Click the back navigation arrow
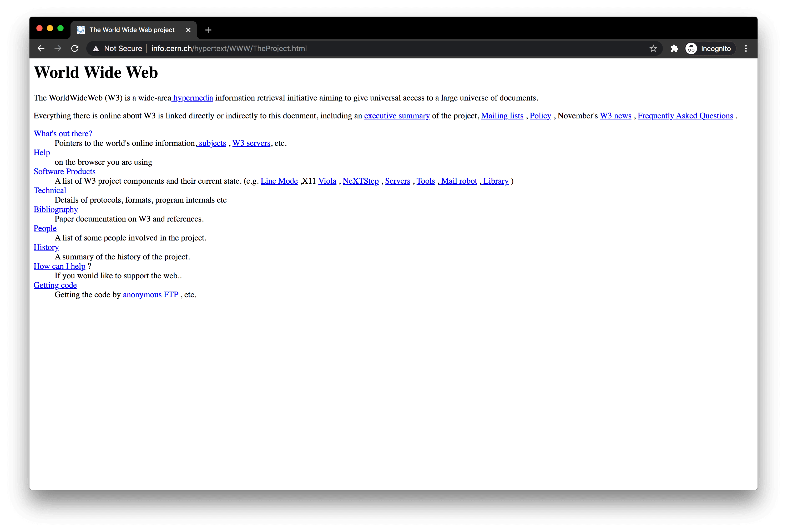Image resolution: width=787 pixels, height=532 pixels. pyautogui.click(x=41, y=48)
